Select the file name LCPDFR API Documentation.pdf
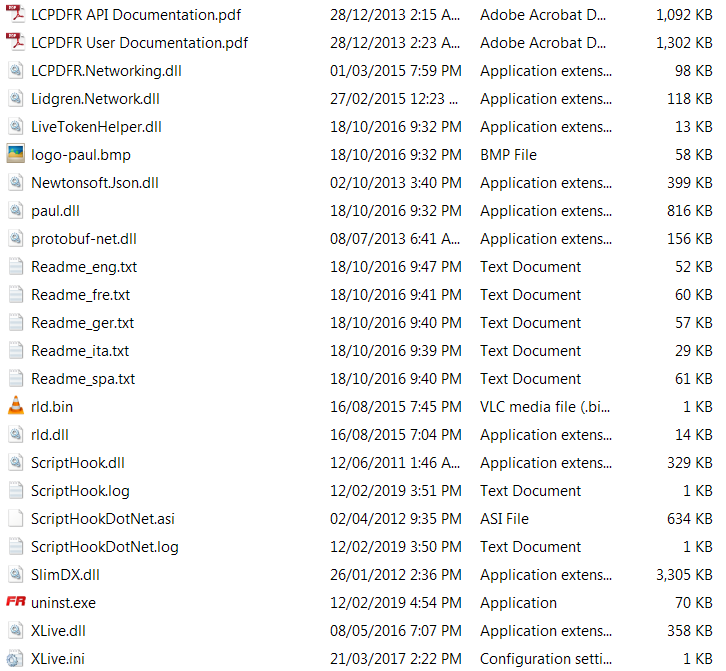The height and width of the screenshot is (671, 726). tap(136, 15)
